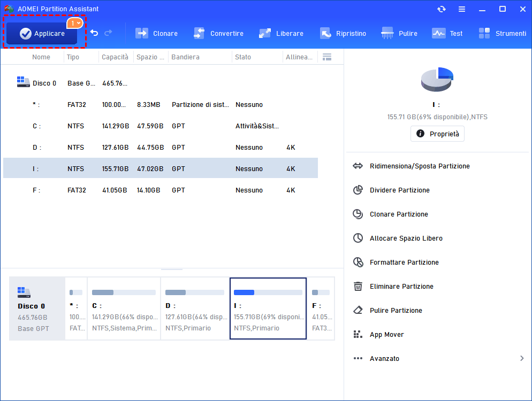The image size is (532, 401).
Task: Click the 47.59GB free space cell for C:
Action: [150, 126]
